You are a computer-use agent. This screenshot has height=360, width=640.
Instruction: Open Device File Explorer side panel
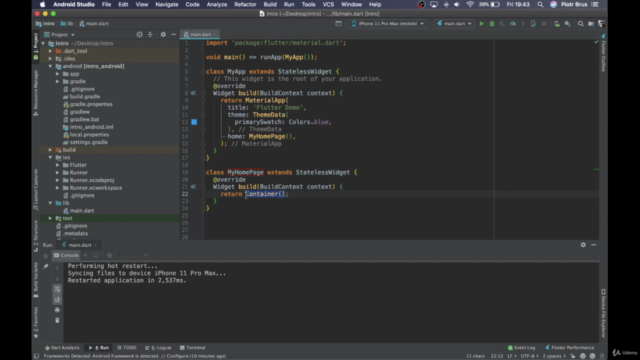603,313
